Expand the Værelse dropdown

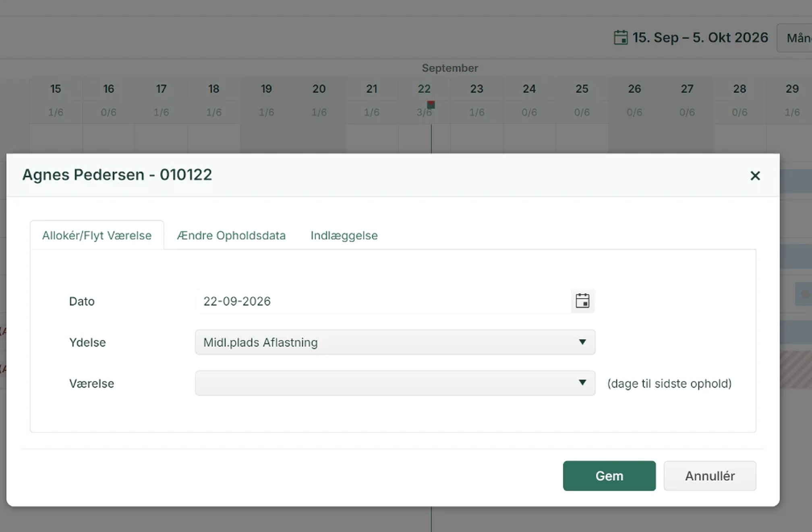pos(395,383)
